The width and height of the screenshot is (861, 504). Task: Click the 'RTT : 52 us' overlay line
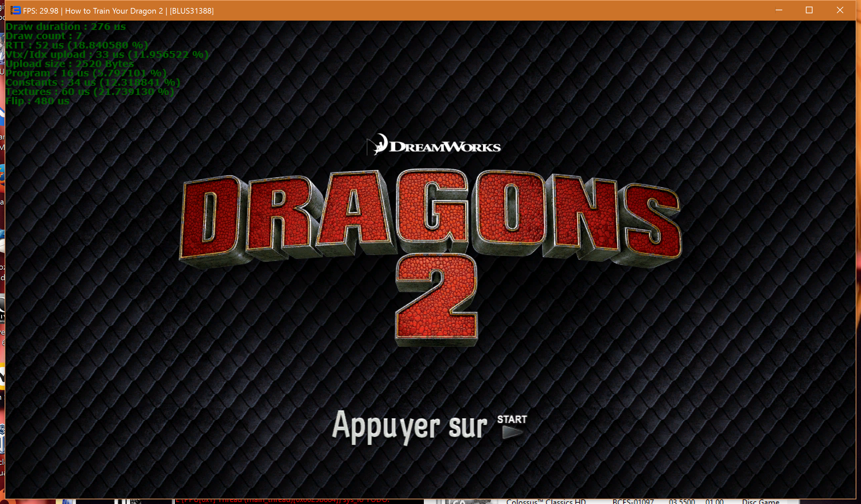[x=76, y=45]
